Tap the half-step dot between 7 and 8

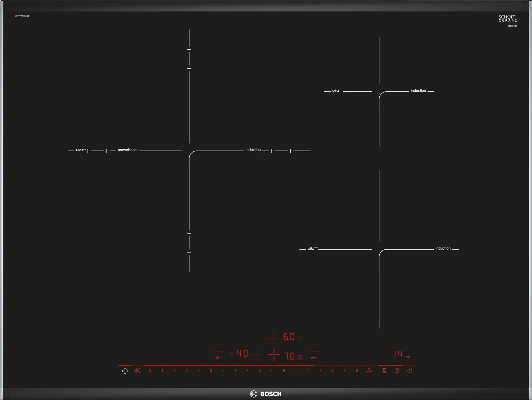coord(320,370)
